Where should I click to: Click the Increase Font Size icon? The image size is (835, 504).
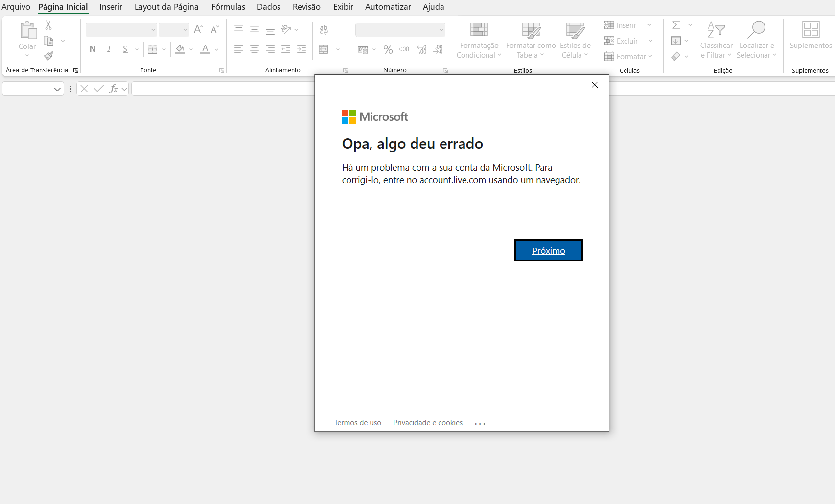coord(198,29)
